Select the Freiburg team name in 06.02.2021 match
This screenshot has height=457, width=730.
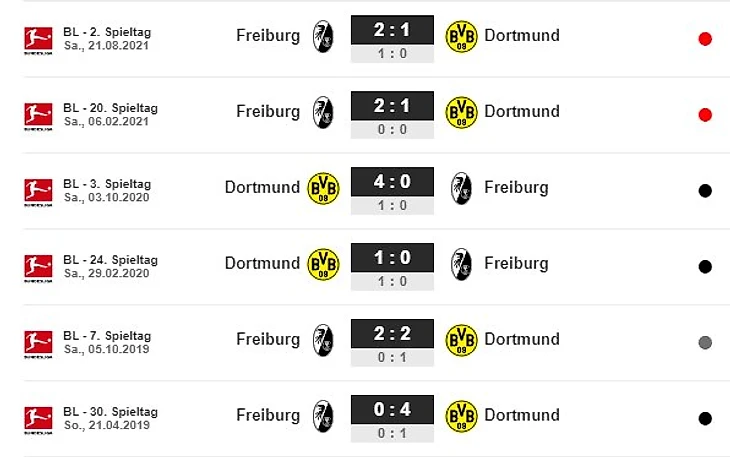(x=268, y=111)
